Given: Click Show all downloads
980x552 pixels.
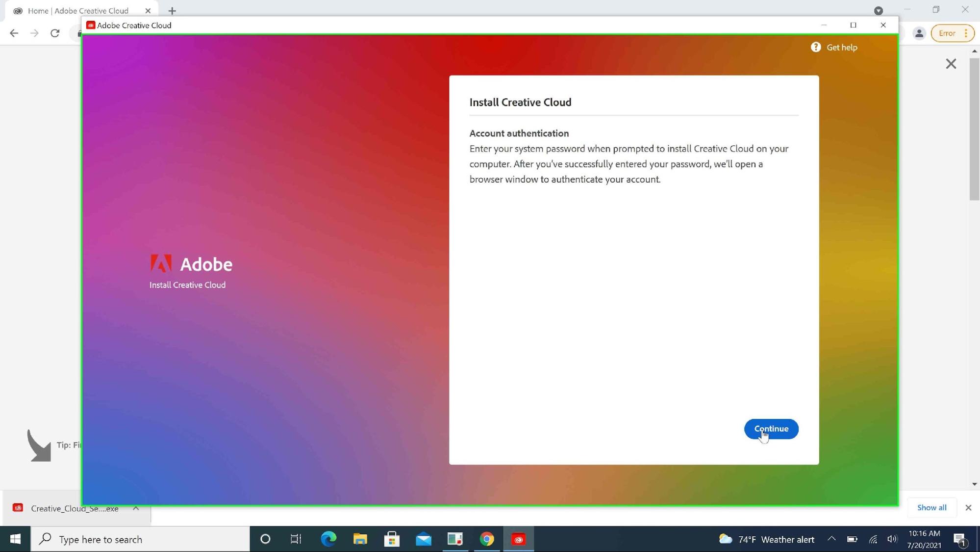Looking at the screenshot, I should [x=931, y=508].
